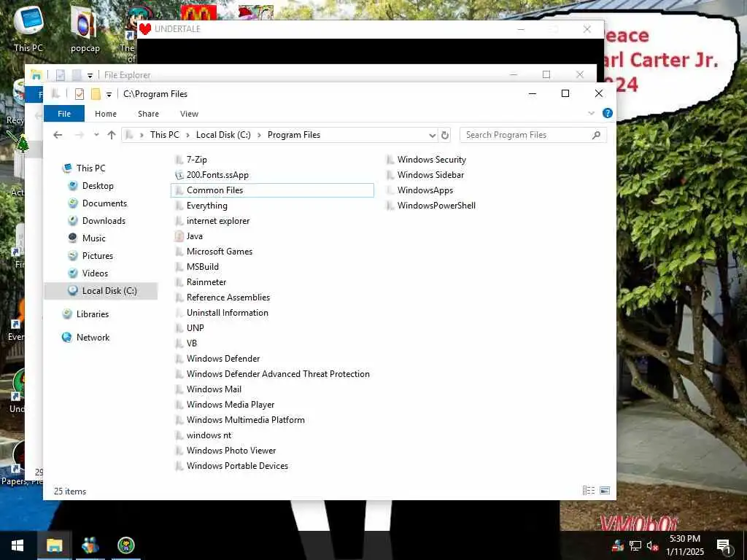The image size is (747, 560).
Task: Click the search magnifier icon
Action: (596, 135)
